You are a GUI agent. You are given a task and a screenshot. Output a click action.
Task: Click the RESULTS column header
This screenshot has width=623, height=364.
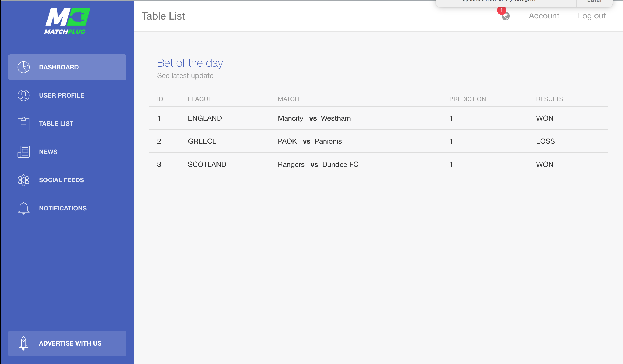pyautogui.click(x=549, y=99)
